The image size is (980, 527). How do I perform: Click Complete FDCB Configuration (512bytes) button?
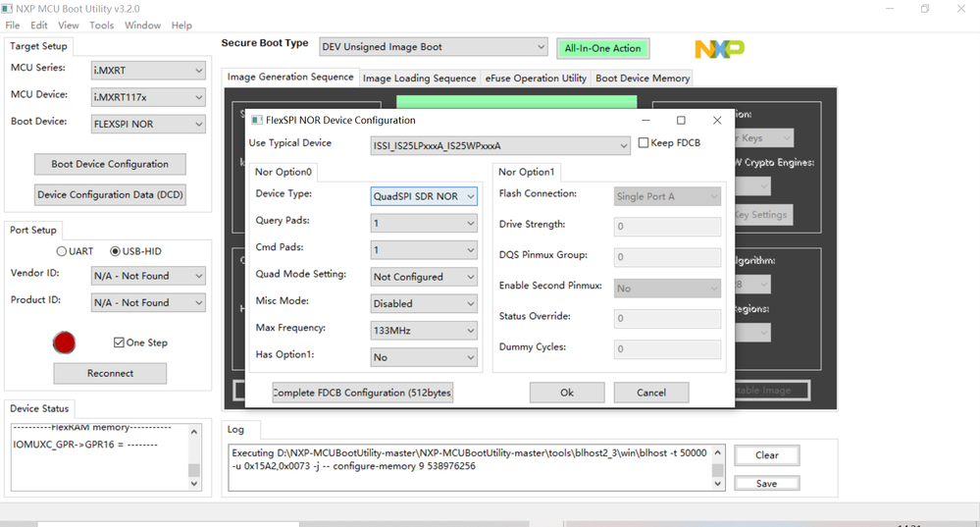pos(363,393)
